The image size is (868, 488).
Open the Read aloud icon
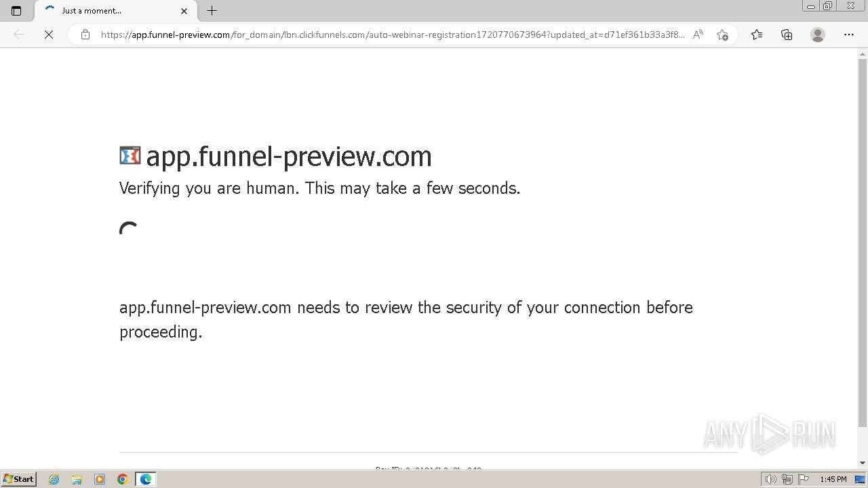click(x=698, y=35)
